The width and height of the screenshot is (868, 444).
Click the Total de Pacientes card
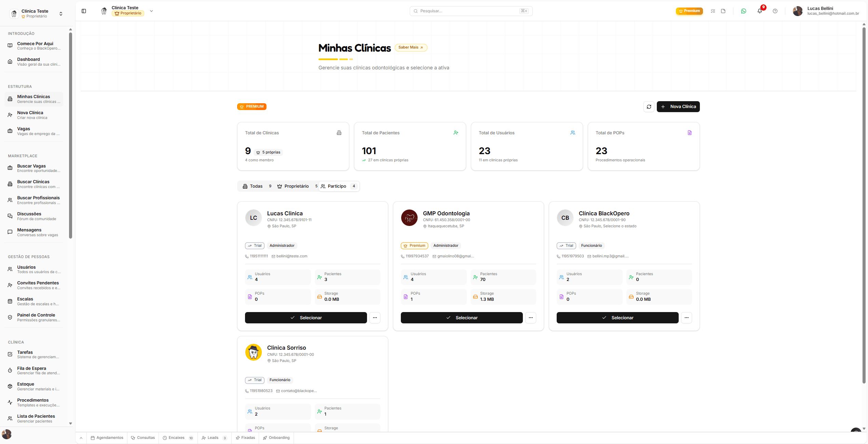pyautogui.click(x=410, y=146)
